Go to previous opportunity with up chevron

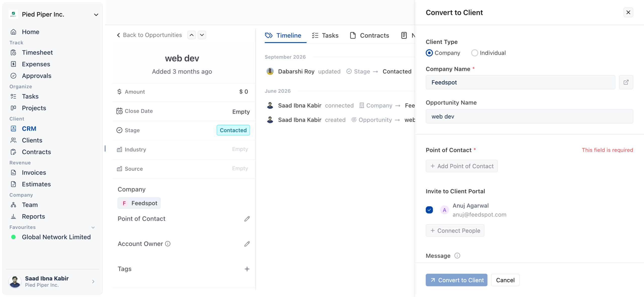pos(191,35)
